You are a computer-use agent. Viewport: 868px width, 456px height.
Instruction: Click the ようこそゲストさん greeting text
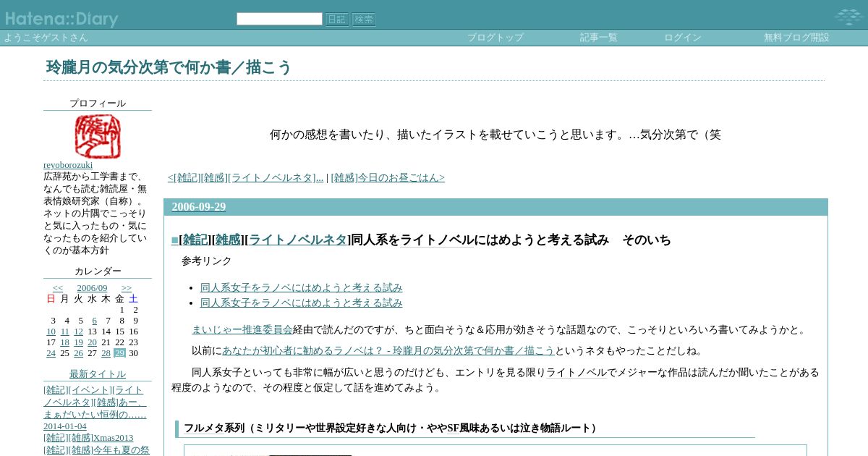tap(46, 38)
